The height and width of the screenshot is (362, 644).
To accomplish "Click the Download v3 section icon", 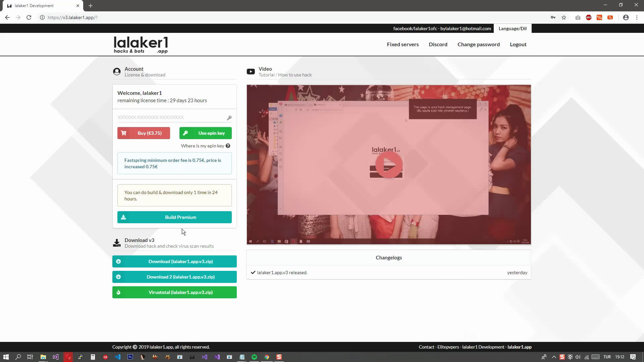I will pyautogui.click(x=117, y=243).
